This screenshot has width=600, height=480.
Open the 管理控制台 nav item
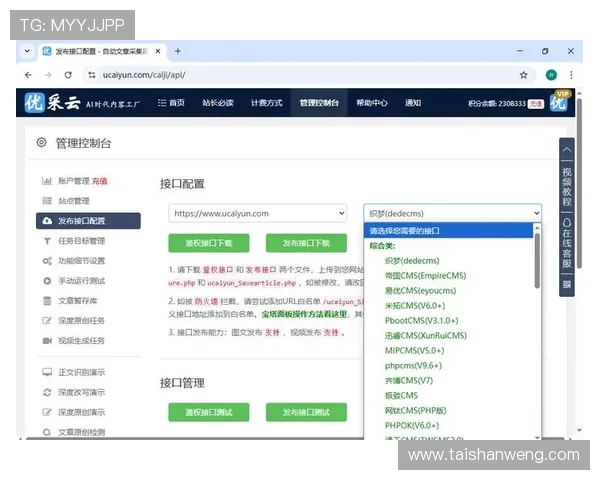[319, 103]
